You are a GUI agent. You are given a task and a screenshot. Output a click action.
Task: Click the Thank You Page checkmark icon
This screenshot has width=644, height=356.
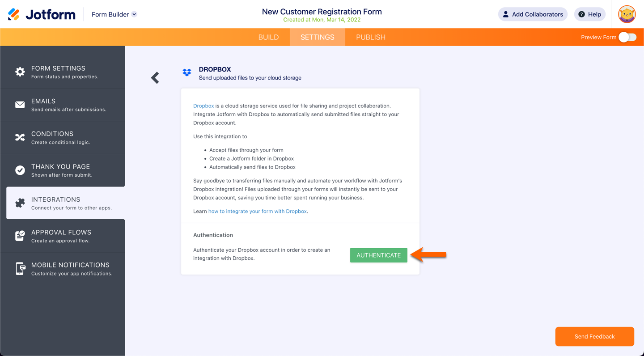point(20,170)
